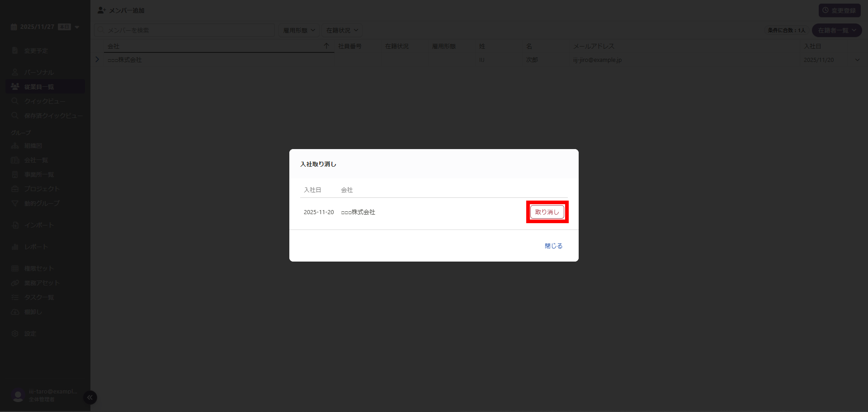This screenshot has width=868, height=412.
Task: Open the レポート chart icon
Action: click(x=15, y=247)
